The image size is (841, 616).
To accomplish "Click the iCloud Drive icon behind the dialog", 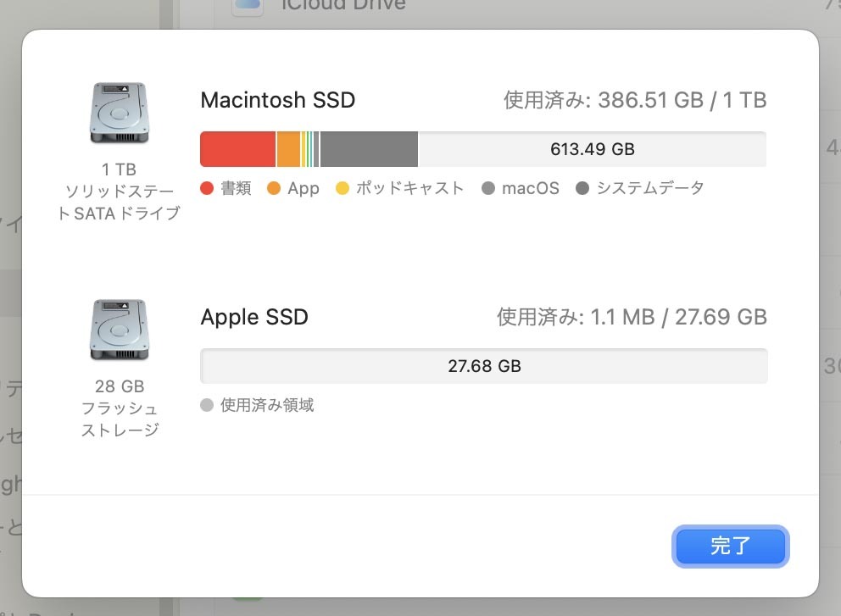I will click(x=246, y=7).
